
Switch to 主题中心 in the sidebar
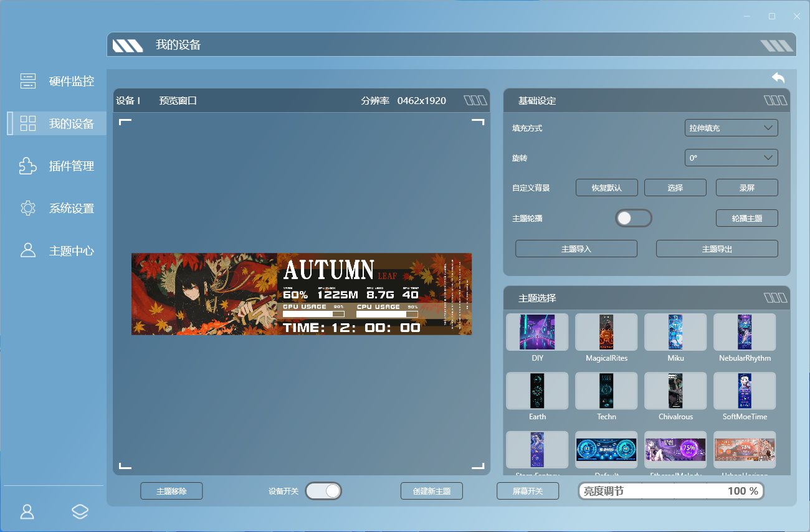click(57, 250)
